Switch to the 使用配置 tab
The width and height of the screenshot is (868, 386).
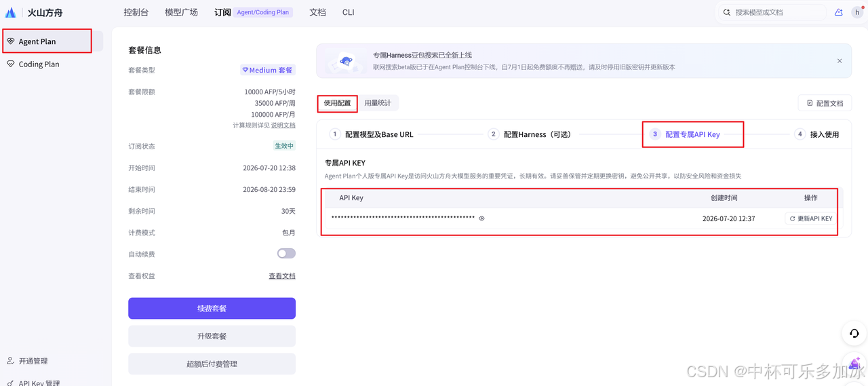click(x=337, y=103)
